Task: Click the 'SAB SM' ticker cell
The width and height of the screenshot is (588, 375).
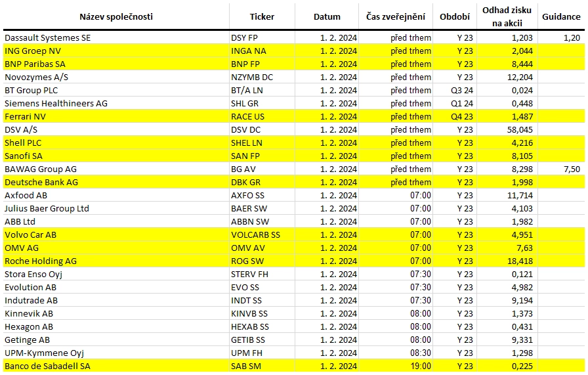Action: (x=262, y=366)
